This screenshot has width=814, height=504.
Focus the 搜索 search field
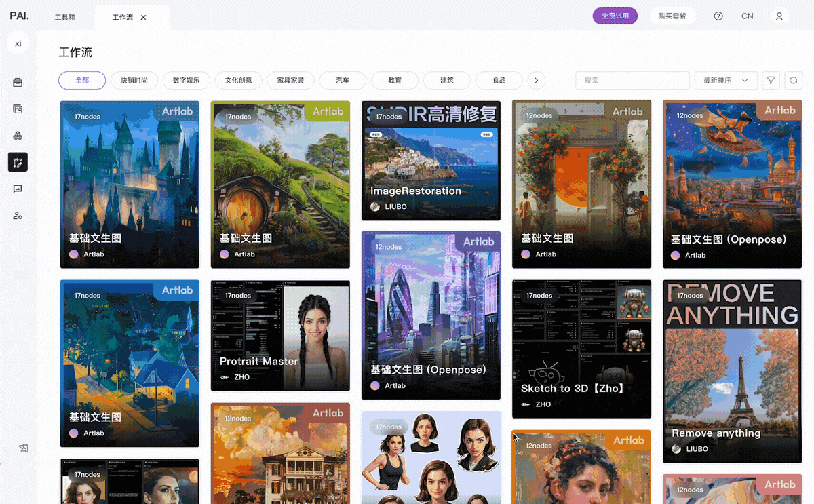point(632,80)
